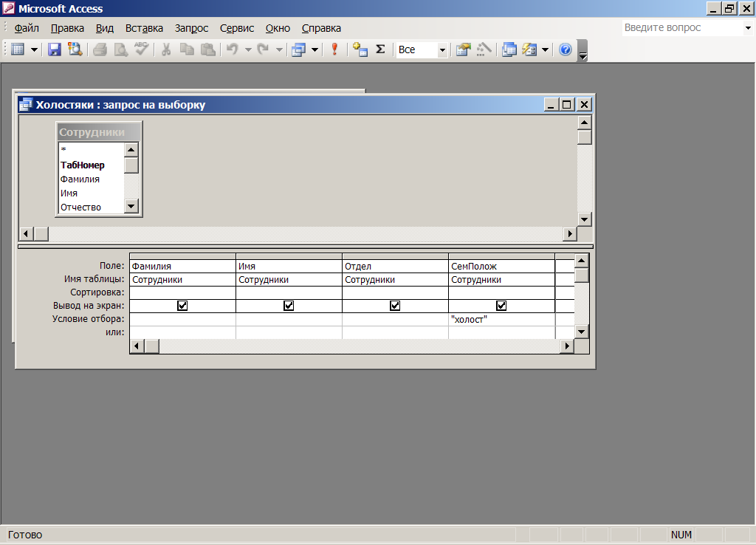Image resolution: width=756 pixels, height=545 pixels.
Task: Click right arrow of design grid scrollbar
Action: [x=567, y=346]
